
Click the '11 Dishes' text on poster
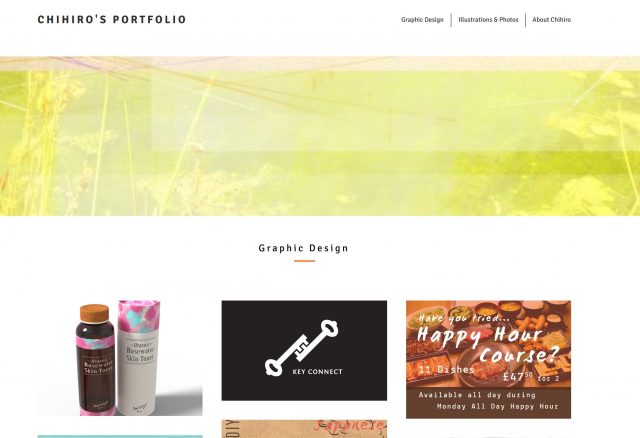tap(447, 370)
